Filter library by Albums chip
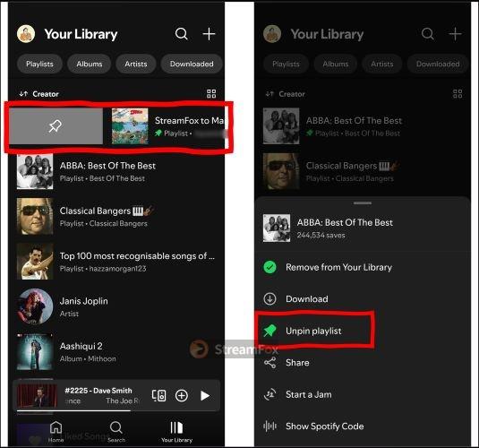The height and width of the screenshot is (448, 479). [x=90, y=64]
